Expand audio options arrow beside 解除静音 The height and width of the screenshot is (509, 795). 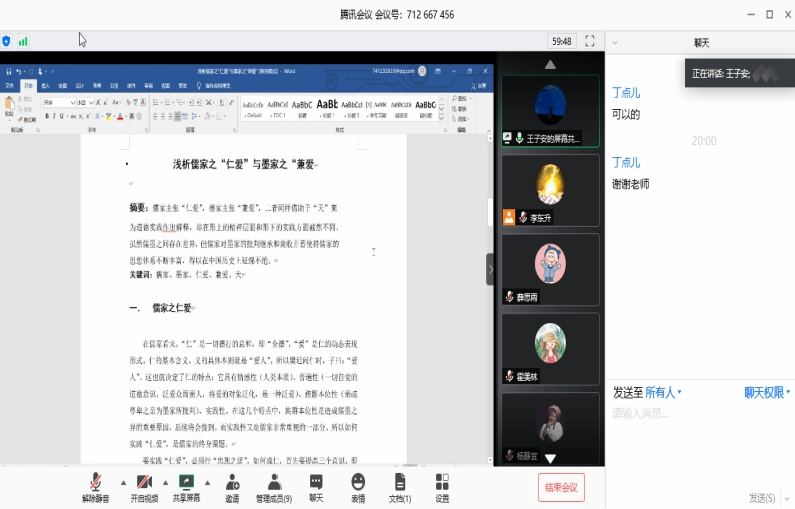click(123, 482)
